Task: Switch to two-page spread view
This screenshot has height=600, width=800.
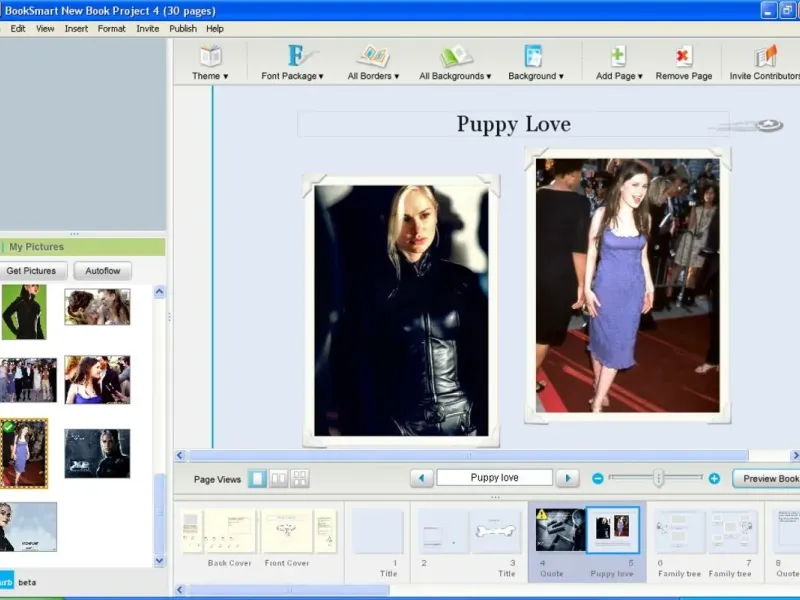Action: (x=278, y=479)
